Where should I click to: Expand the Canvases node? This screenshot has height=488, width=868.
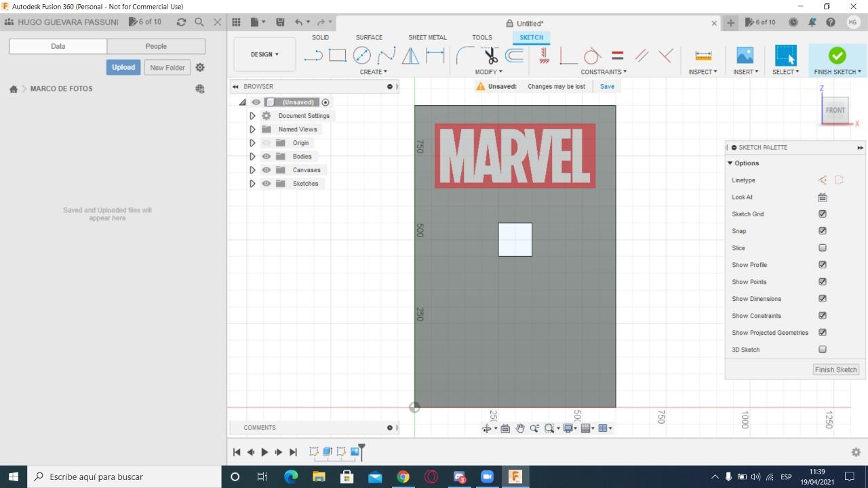[252, 170]
